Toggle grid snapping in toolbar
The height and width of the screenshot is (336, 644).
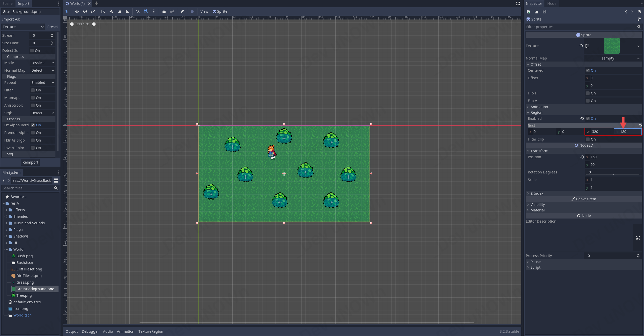[146, 11]
